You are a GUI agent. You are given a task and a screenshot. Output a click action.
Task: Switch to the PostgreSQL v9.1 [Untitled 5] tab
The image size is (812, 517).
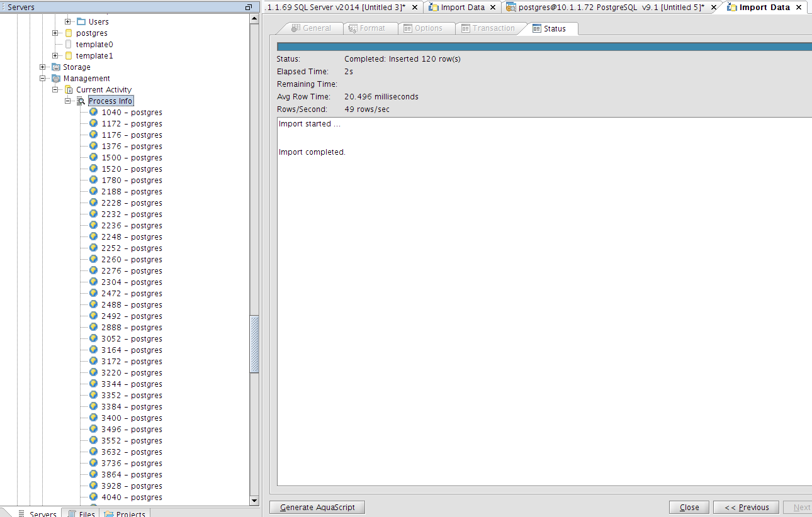611,8
